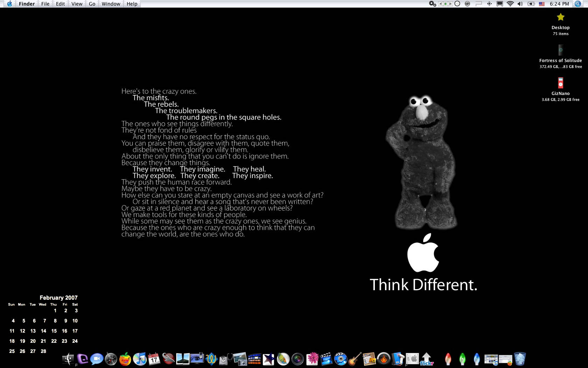The width and height of the screenshot is (588, 368).
Task: Open the Bluetooth status menu
Action: (x=489, y=4)
